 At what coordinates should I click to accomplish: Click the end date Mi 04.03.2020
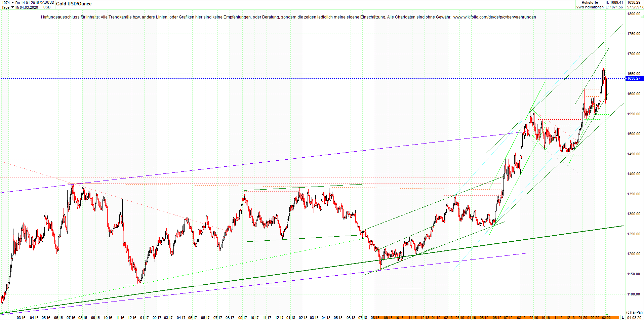coord(27,7)
